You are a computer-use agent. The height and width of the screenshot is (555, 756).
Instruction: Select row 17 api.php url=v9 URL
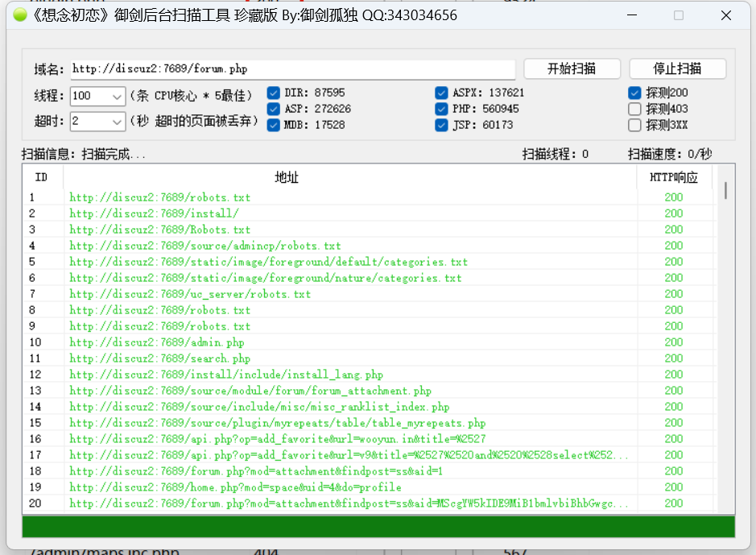click(349, 454)
